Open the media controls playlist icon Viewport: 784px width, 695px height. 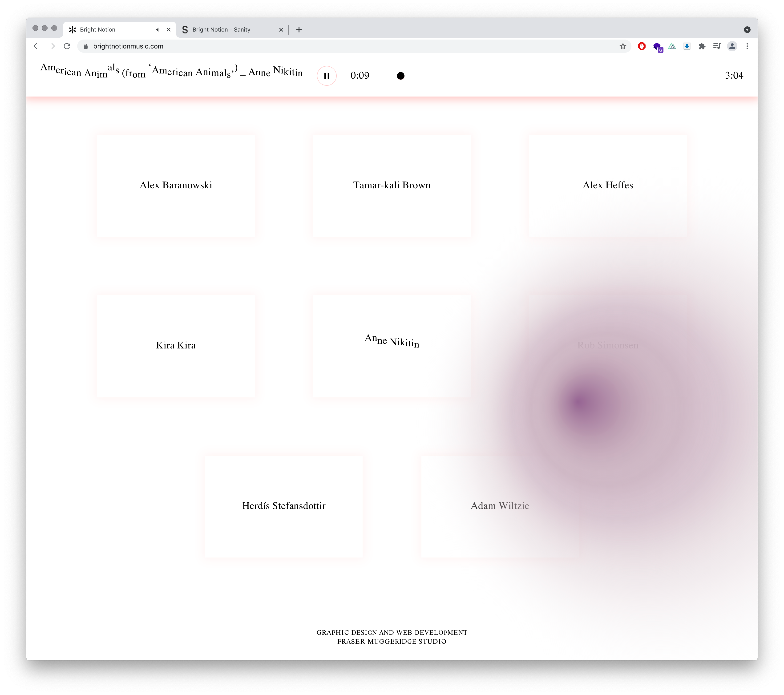(x=716, y=46)
